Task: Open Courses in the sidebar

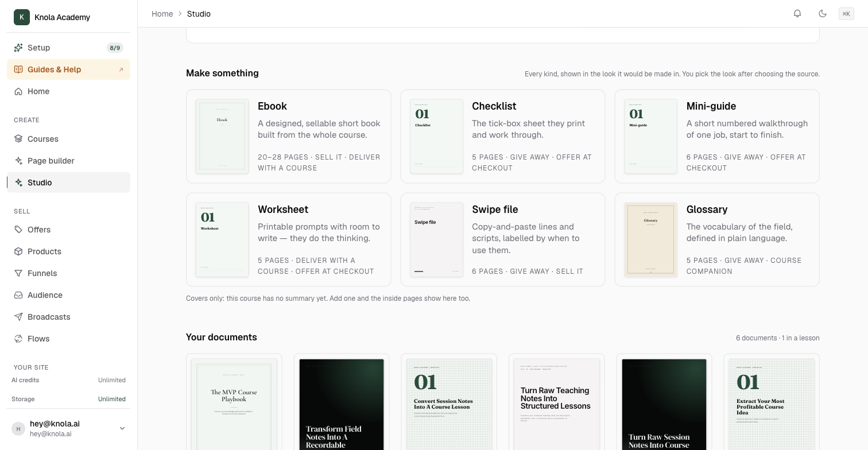Action: pyautogui.click(x=68, y=139)
